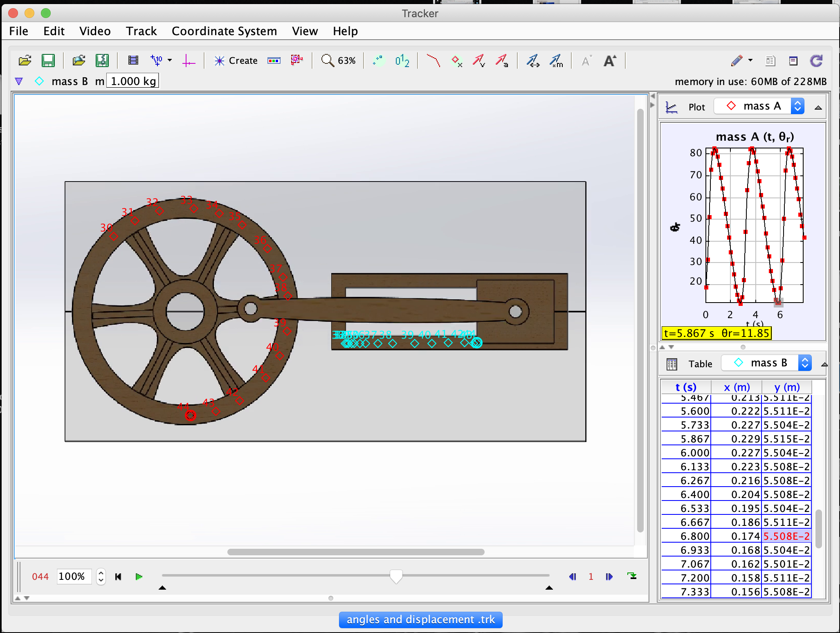840x633 pixels.
Task: Click the increase font size icon
Action: [x=610, y=61]
